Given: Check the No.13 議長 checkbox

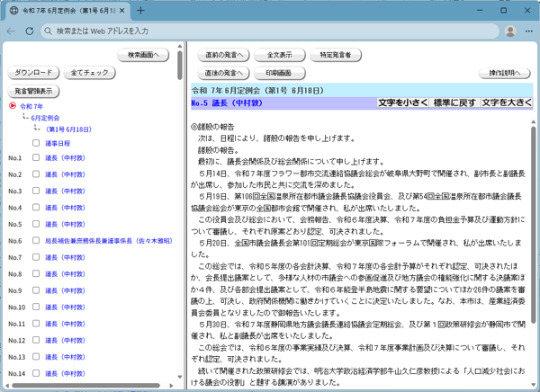Looking at the screenshot, I should coord(36,357).
